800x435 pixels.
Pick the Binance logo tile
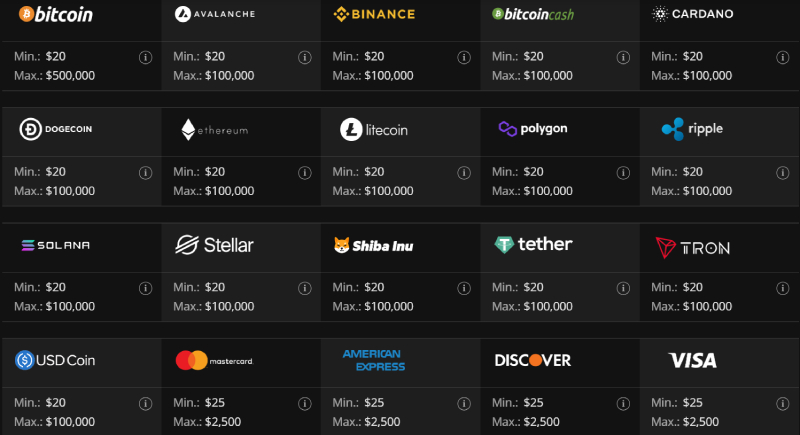(x=374, y=14)
